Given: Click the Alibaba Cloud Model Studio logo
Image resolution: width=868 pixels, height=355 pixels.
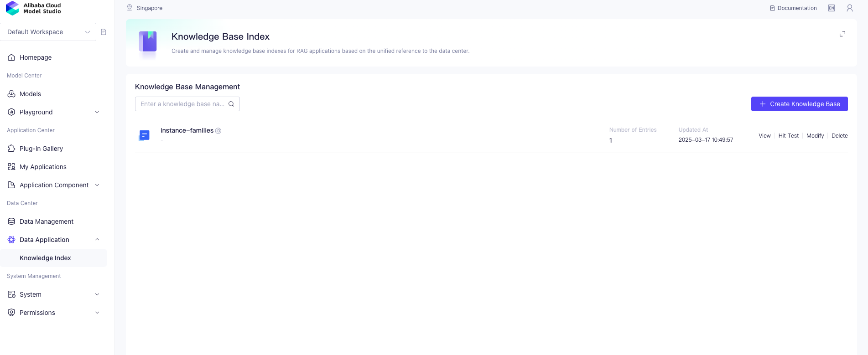Looking at the screenshot, I should pyautogui.click(x=33, y=8).
